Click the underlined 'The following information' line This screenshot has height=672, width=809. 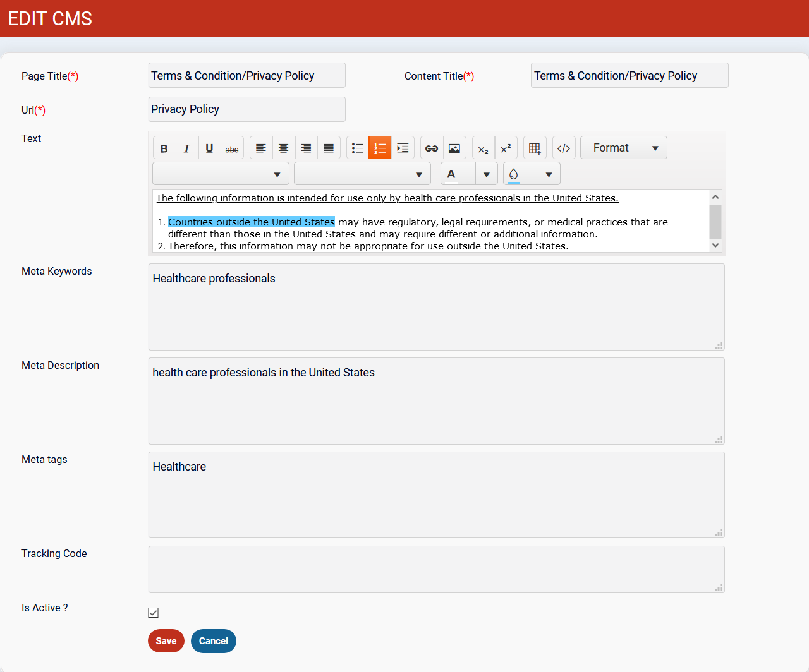(x=387, y=198)
